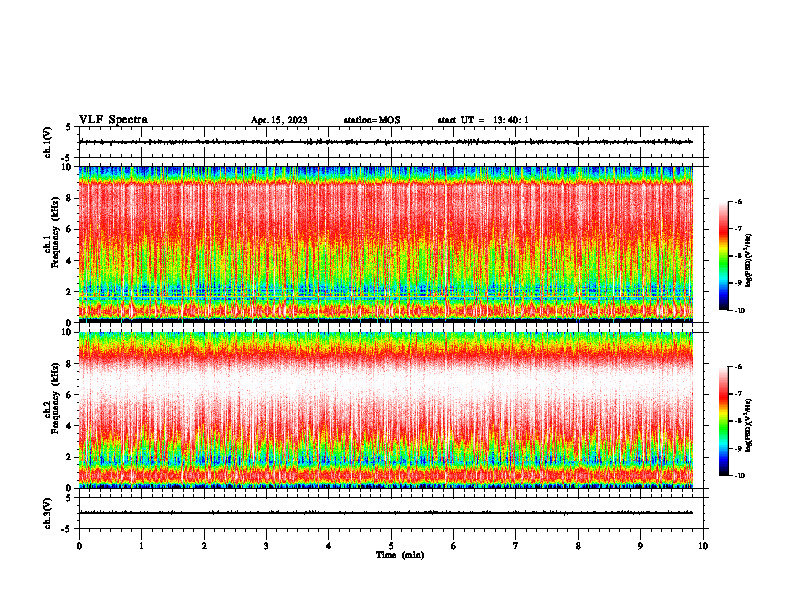Click the "ch.1(V)" waveform axis label

47,142
